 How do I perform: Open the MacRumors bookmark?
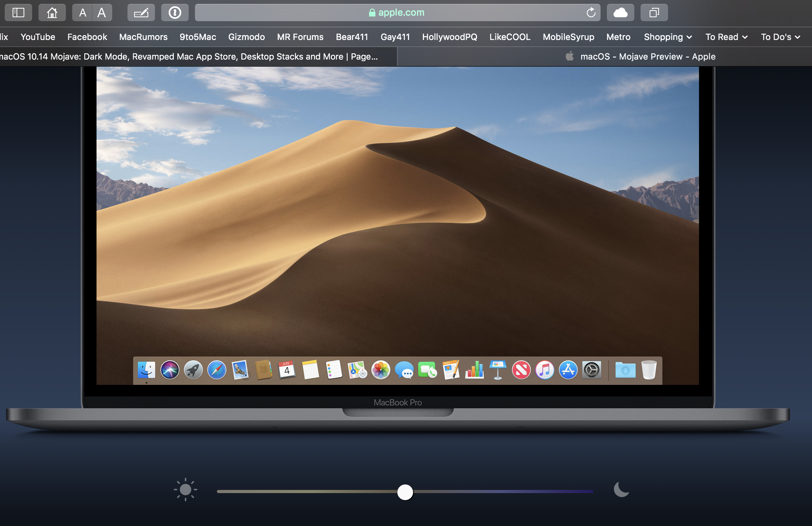tap(143, 37)
